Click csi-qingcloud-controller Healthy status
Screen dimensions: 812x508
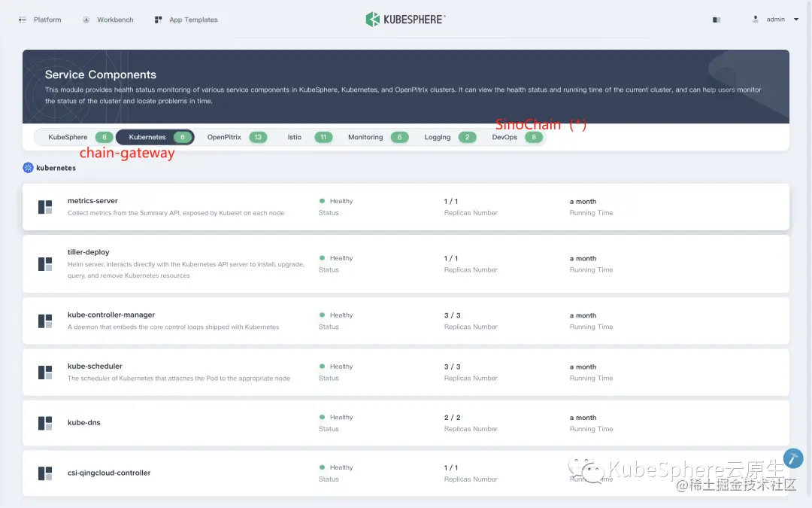coord(336,467)
